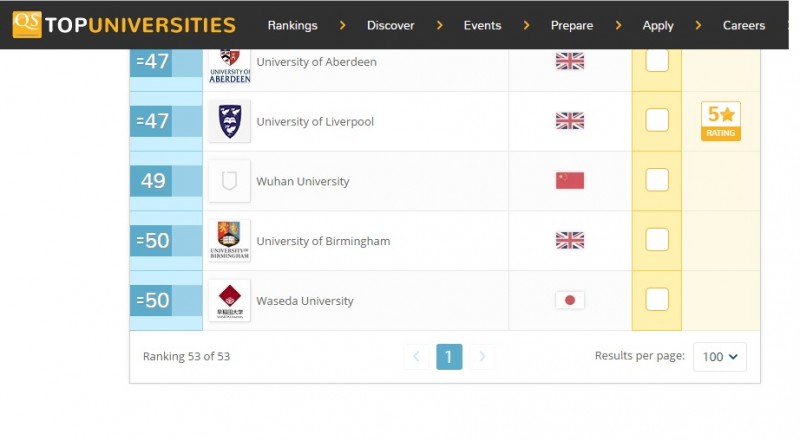Open the University of Liverpool crest logo
This screenshot has width=800, height=440.
tap(230, 121)
